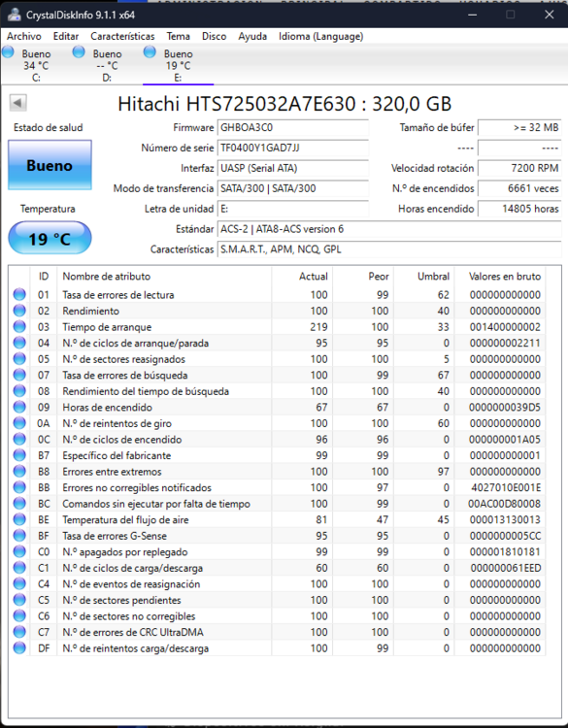The width and height of the screenshot is (568, 728).
Task: Open the Archivo menu
Action: coord(23,36)
